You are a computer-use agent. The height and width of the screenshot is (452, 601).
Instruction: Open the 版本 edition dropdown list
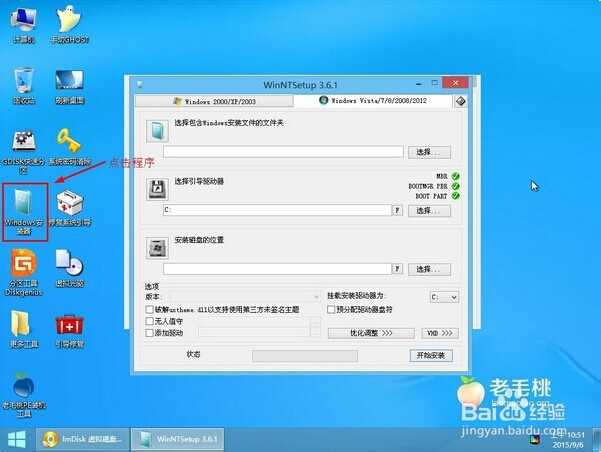click(x=245, y=297)
